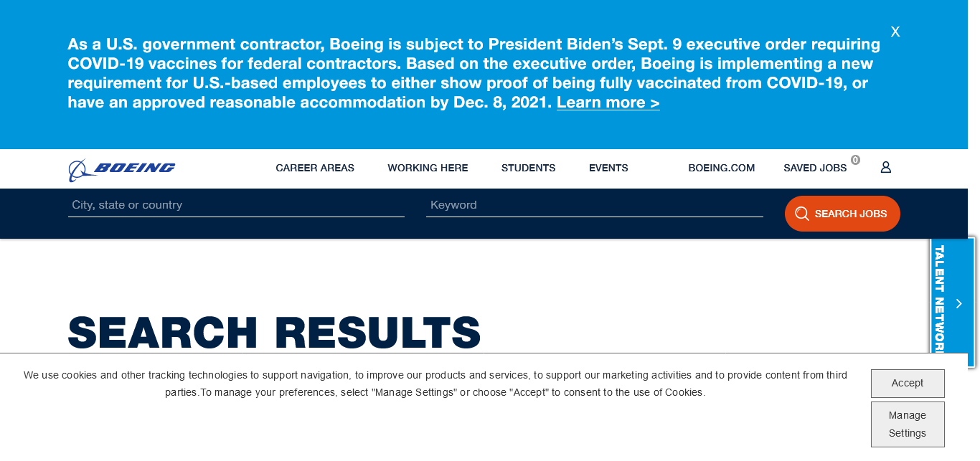
Task: Click into the Keyword search field
Action: click(594, 205)
